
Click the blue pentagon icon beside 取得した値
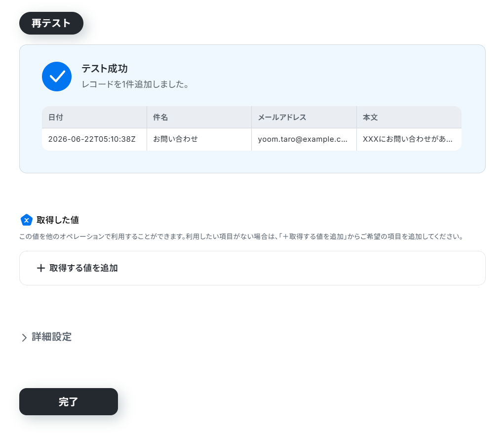click(26, 220)
